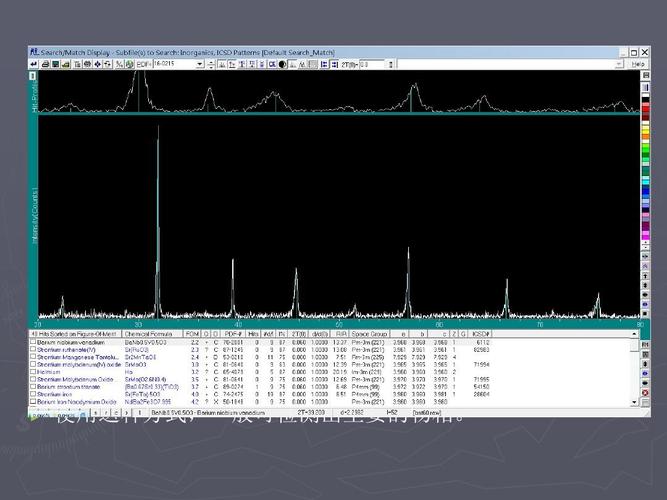Screen dimensions: 667x500
Task: Sort by the Chemical Formula column header
Action: (x=155, y=334)
